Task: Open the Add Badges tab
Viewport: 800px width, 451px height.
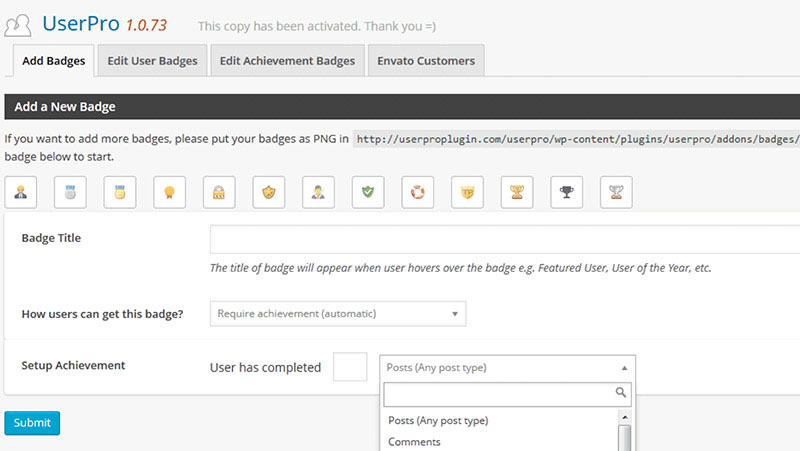Action: click(x=54, y=61)
